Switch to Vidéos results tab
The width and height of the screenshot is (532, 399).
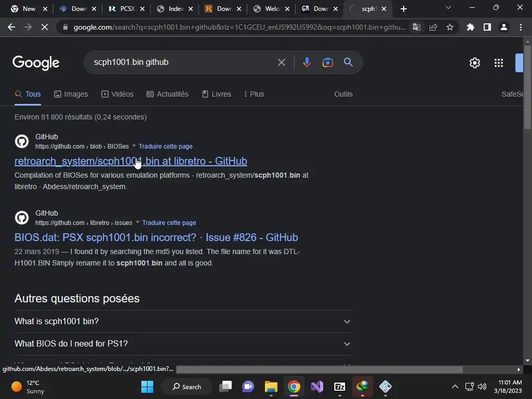(x=117, y=95)
